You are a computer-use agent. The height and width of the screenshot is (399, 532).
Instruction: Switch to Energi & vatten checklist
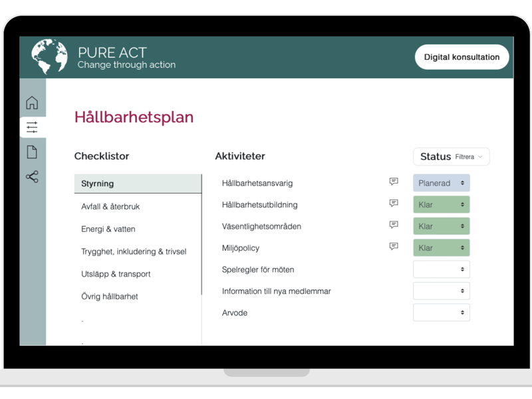coord(108,229)
